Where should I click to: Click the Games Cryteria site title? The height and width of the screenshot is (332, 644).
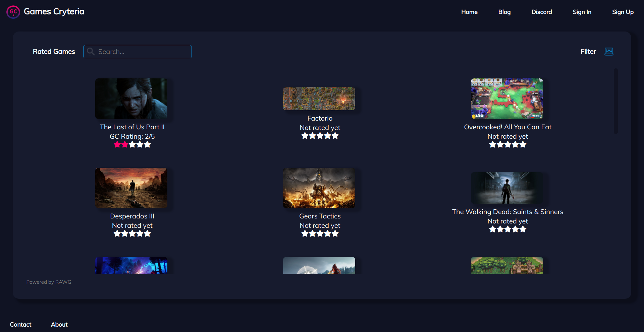54,12
